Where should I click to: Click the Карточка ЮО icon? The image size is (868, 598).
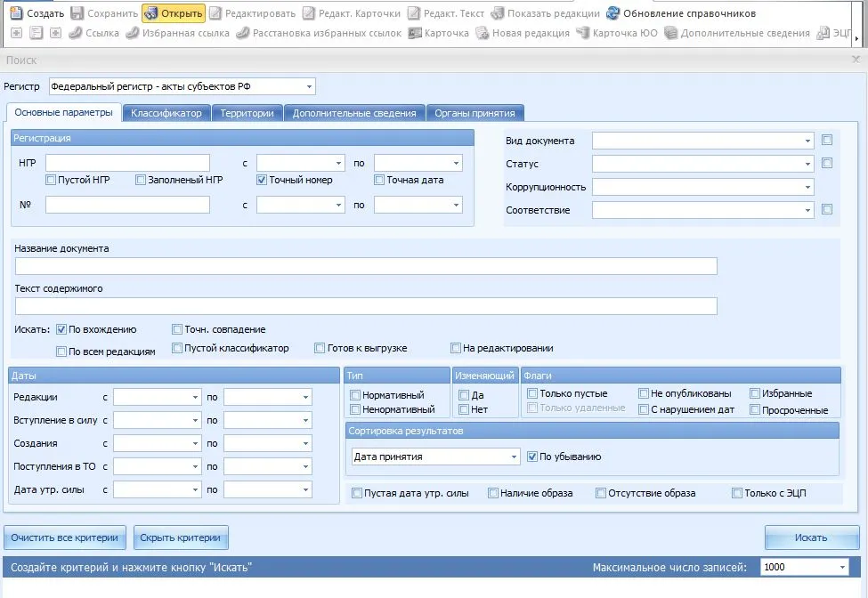pyautogui.click(x=583, y=33)
